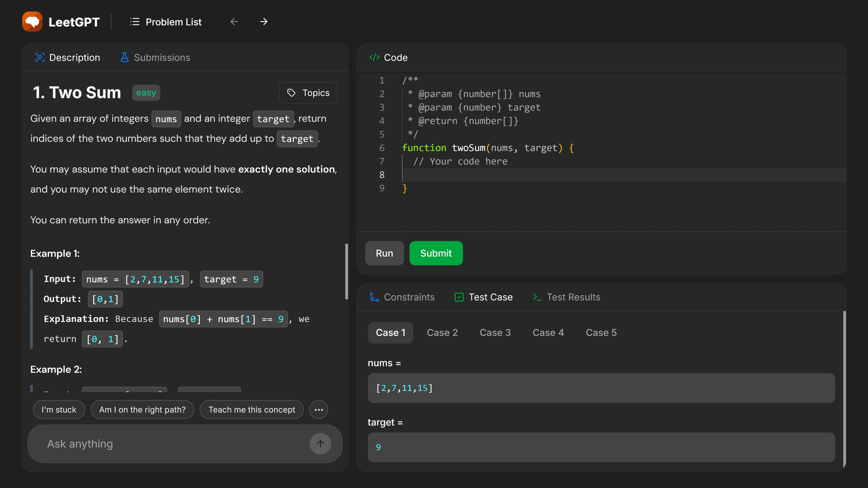Open the Description tab
This screenshot has width=868, height=488.
[68, 58]
